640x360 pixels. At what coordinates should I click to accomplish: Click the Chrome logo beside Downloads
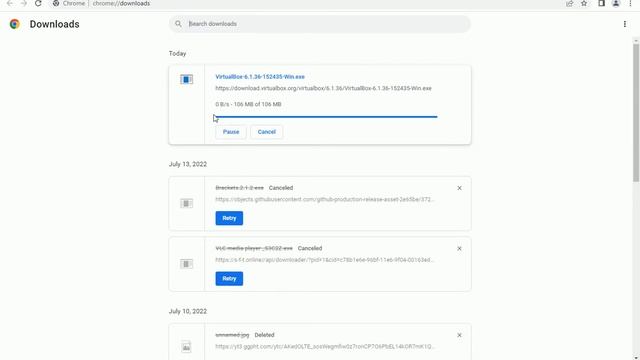pos(15,24)
